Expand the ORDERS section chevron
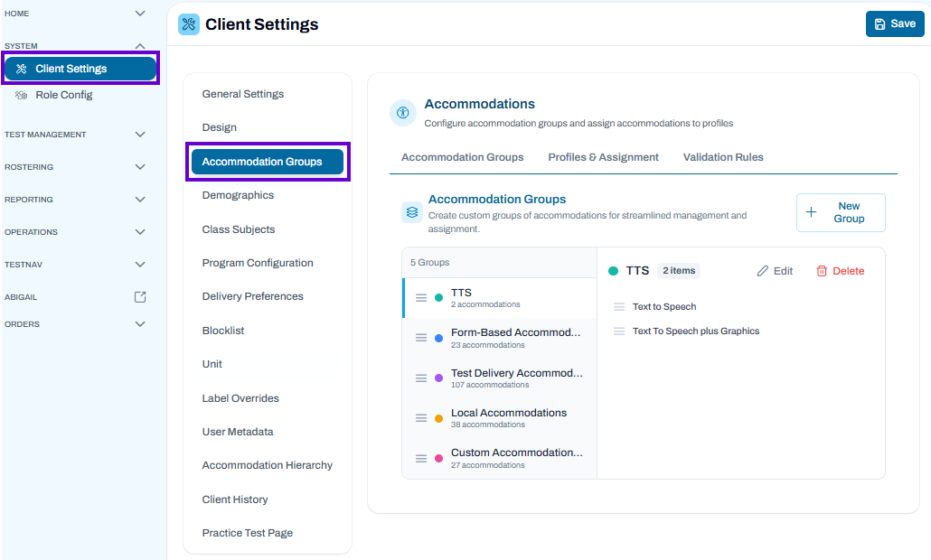 [x=140, y=324]
